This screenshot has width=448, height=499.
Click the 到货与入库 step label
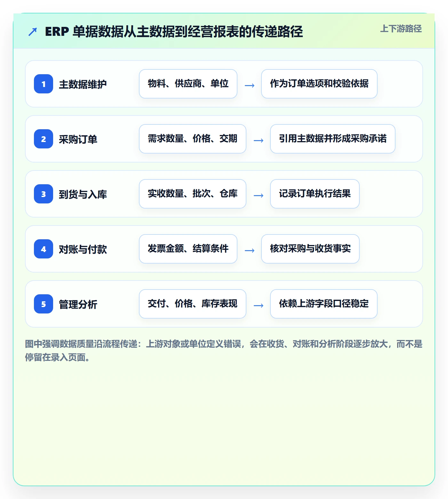click(x=83, y=194)
